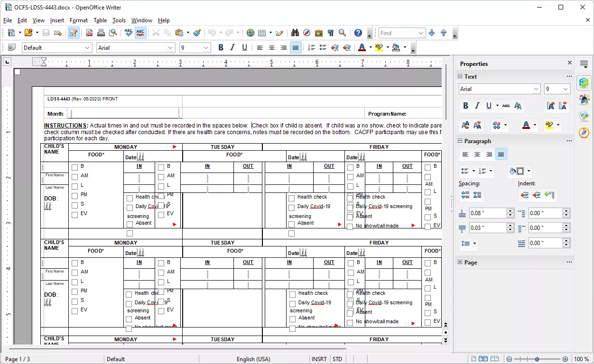Screen dimensions: 594x364
Task: Open the Insert menu
Action: point(57,20)
